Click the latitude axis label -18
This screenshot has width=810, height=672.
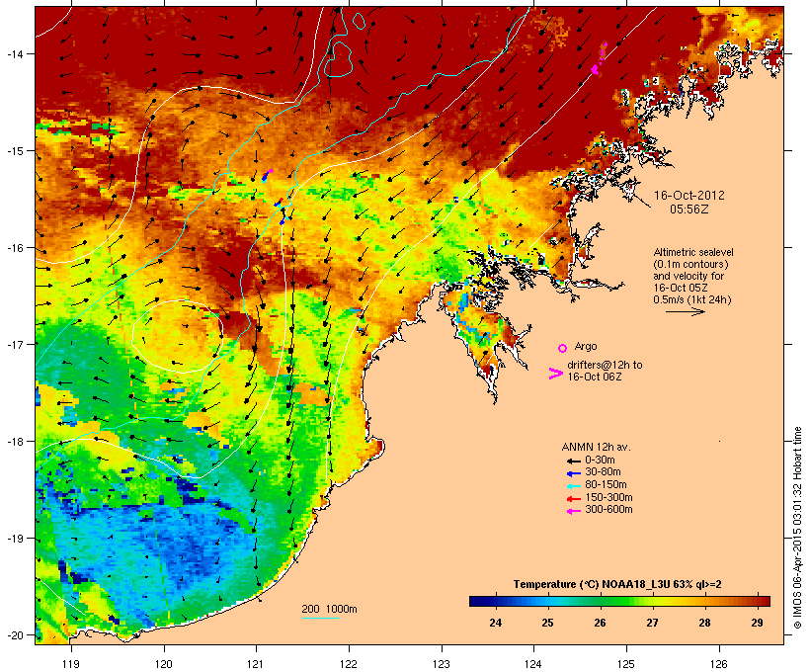(x=14, y=441)
